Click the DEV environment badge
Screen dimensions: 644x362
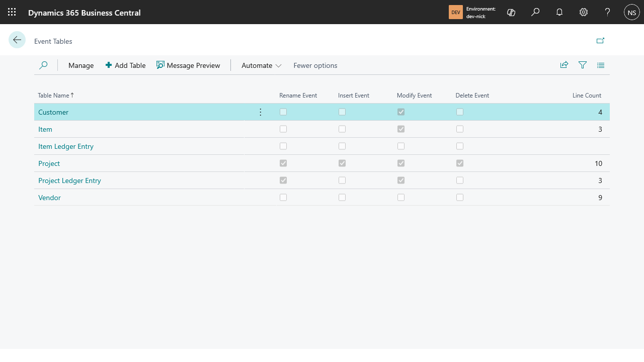coord(456,12)
